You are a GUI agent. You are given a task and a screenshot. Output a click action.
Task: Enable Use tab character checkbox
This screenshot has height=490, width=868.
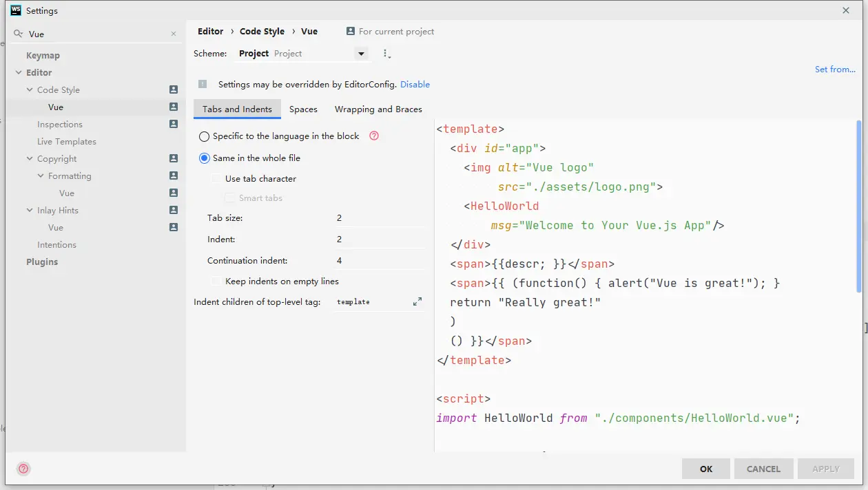(216, 179)
